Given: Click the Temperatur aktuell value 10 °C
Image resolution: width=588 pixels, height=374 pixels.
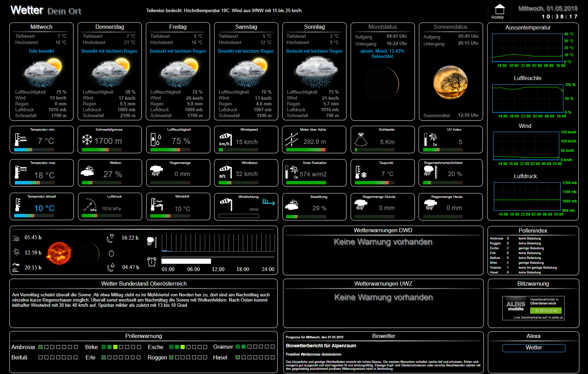Looking at the screenshot, I should [x=44, y=208].
